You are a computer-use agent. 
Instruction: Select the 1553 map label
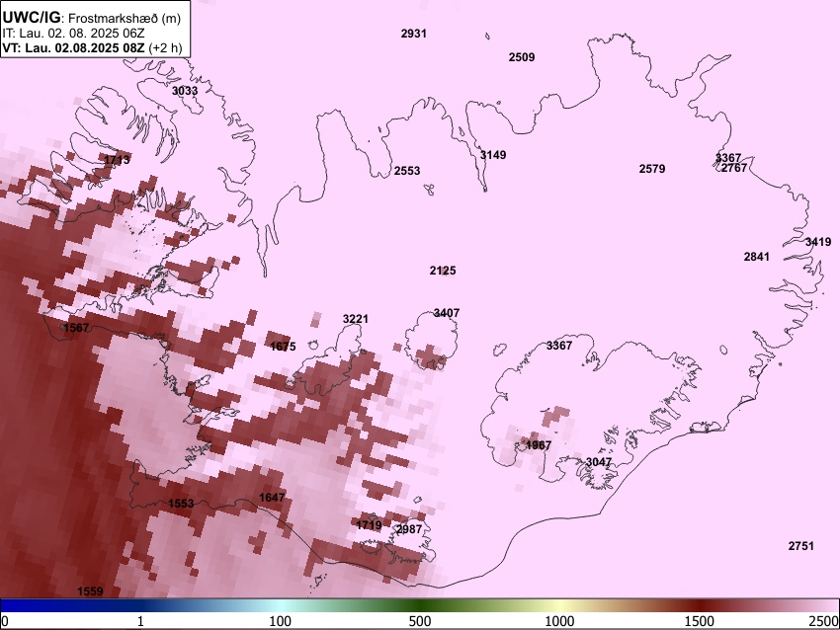181,505
